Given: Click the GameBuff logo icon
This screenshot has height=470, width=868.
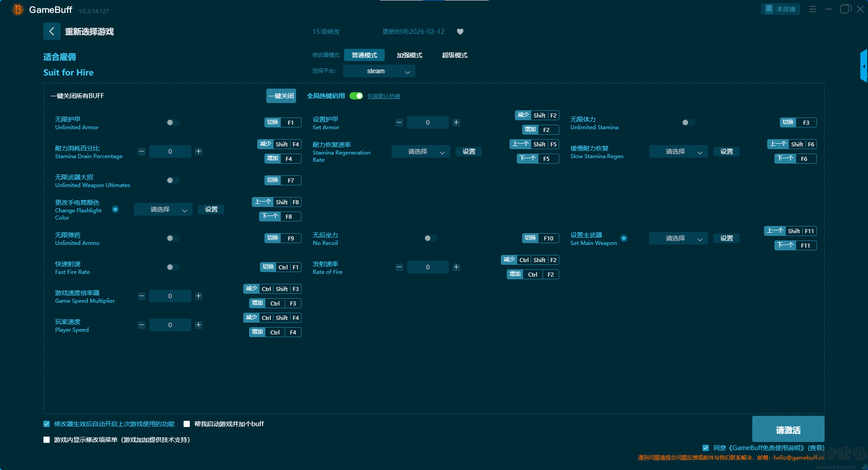Looking at the screenshot, I should coord(18,9).
